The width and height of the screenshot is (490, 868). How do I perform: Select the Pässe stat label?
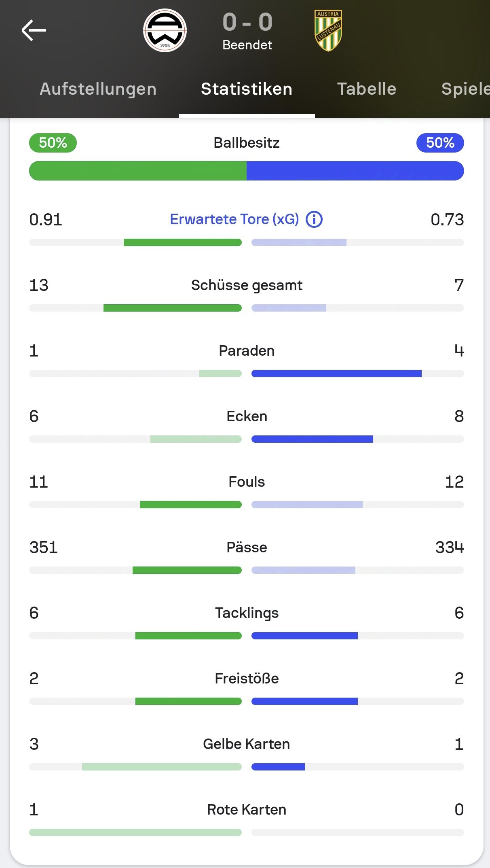(247, 548)
